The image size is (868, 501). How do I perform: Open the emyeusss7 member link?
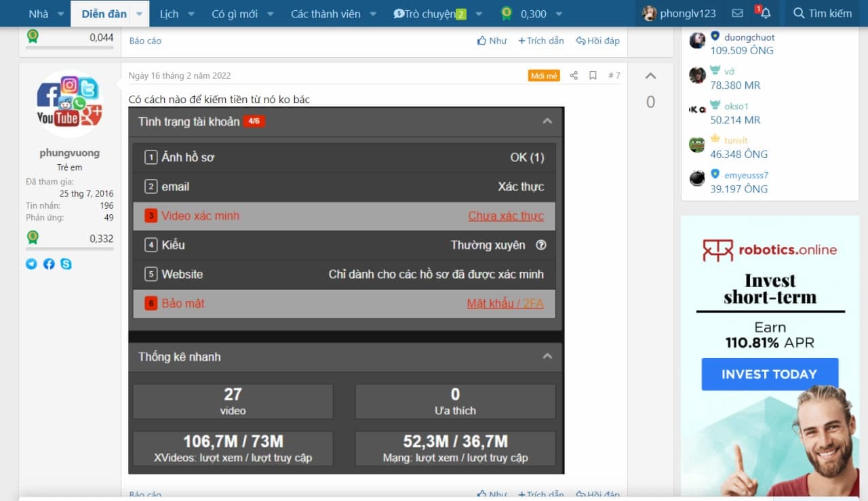[746, 176]
